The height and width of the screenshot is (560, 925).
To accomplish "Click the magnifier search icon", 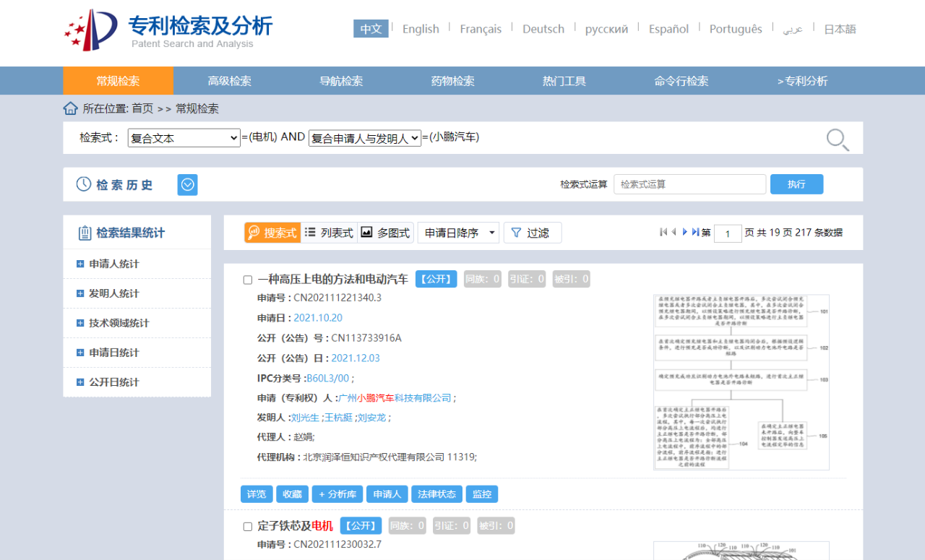I will pyautogui.click(x=838, y=139).
